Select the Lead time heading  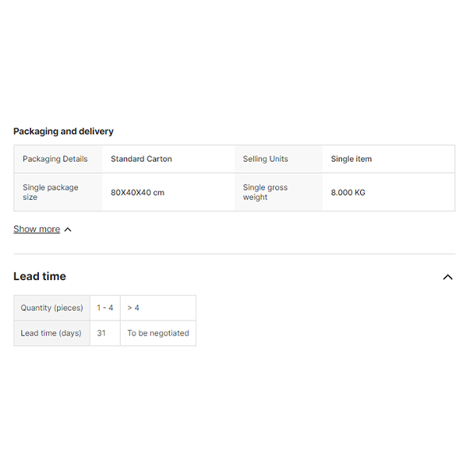click(40, 276)
